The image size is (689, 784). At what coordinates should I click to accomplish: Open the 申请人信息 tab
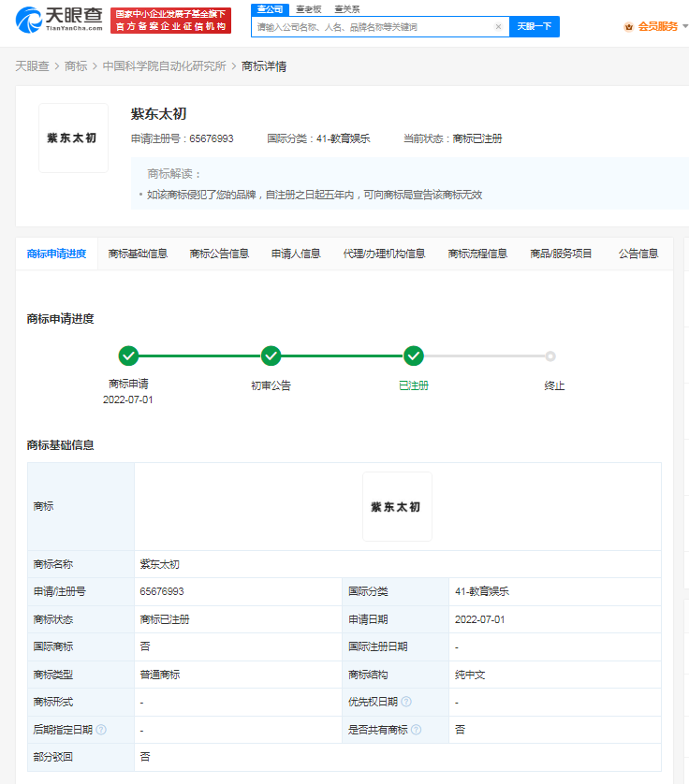click(x=296, y=254)
